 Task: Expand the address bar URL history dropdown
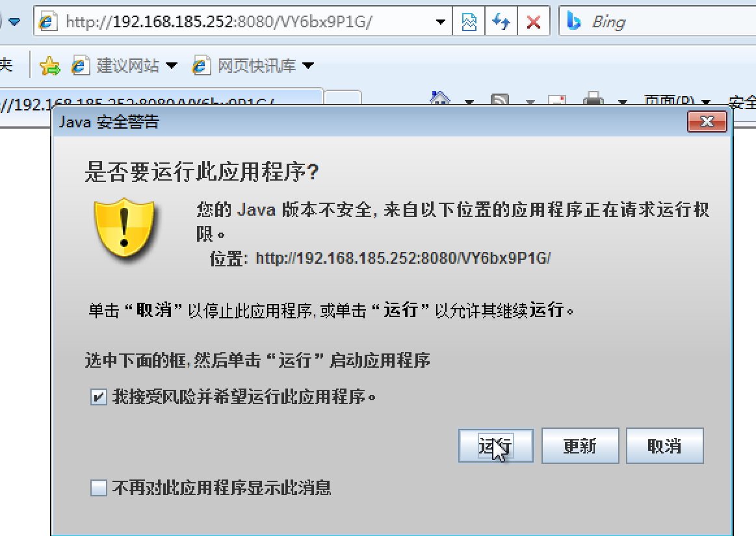440,21
